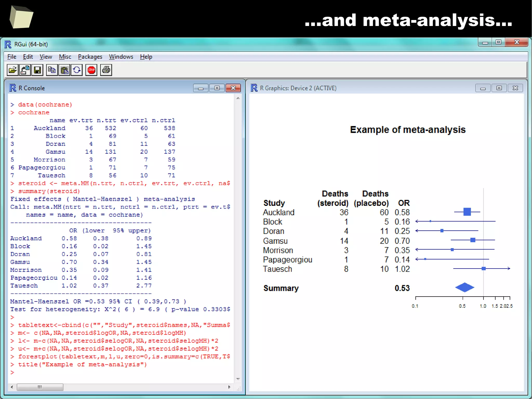Minimize the main RGui window
This screenshot has height=399, width=532.
485,42
